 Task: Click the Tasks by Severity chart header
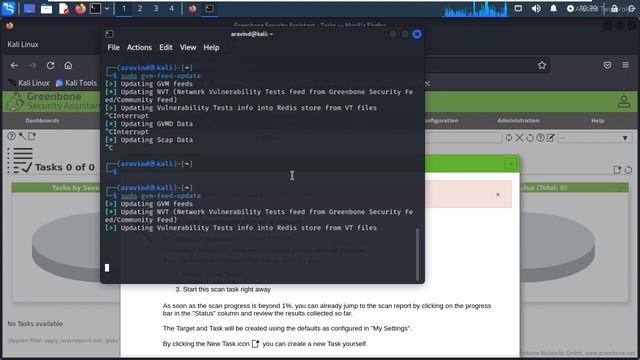coord(56,188)
